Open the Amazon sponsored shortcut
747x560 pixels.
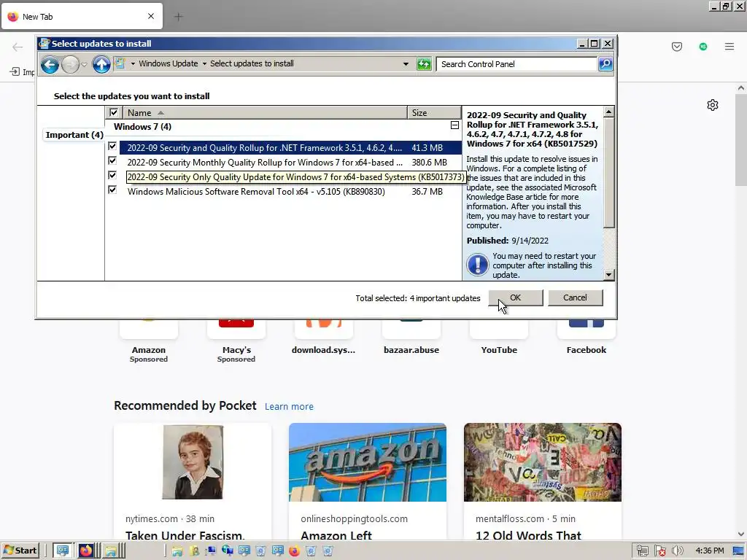pos(149,341)
